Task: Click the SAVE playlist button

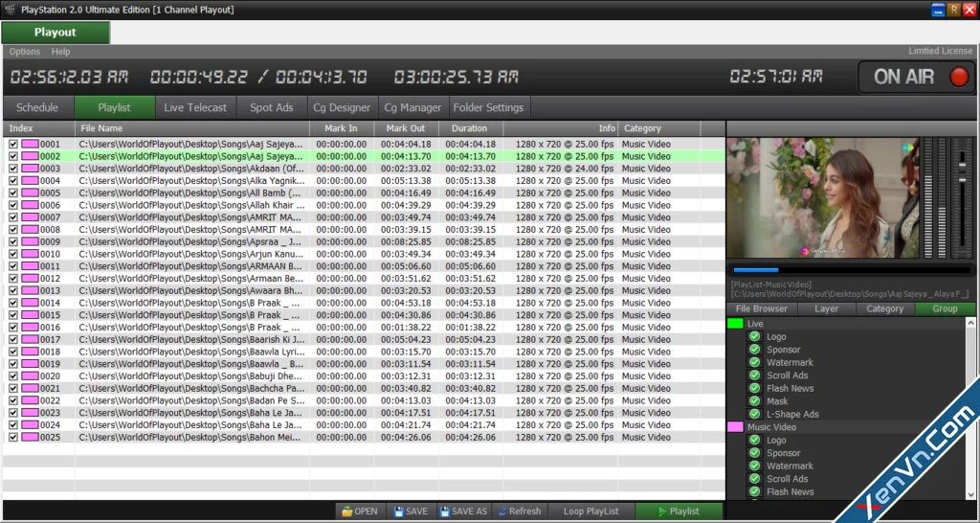Action: coord(412,512)
